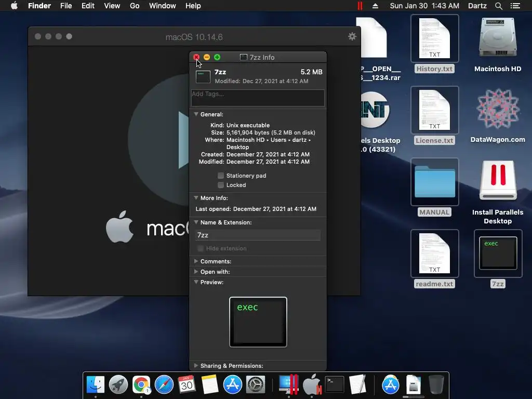Open the Apple menu
Viewport: 532px width, 399px height.
tap(14, 6)
